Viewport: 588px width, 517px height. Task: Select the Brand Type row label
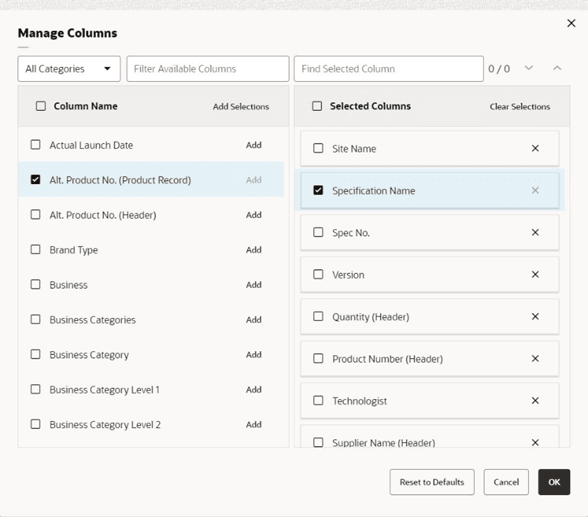pyautogui.click(x=74, y=250)
